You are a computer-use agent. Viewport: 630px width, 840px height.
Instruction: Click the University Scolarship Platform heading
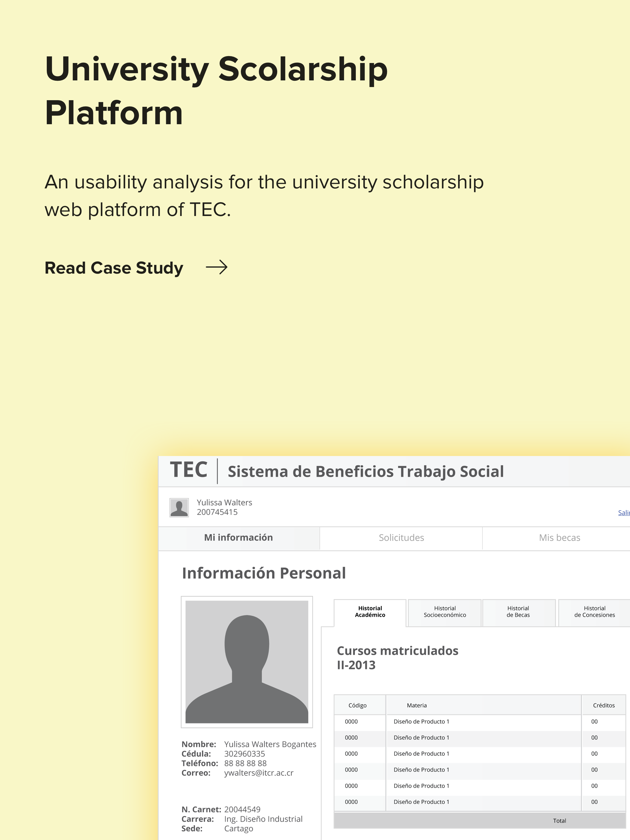217,91
